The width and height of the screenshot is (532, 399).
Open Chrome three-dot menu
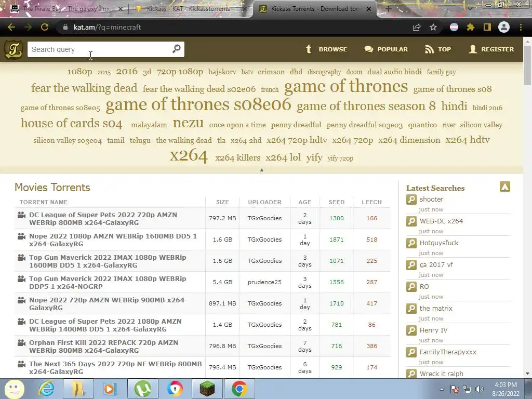(x=521, y=27)
